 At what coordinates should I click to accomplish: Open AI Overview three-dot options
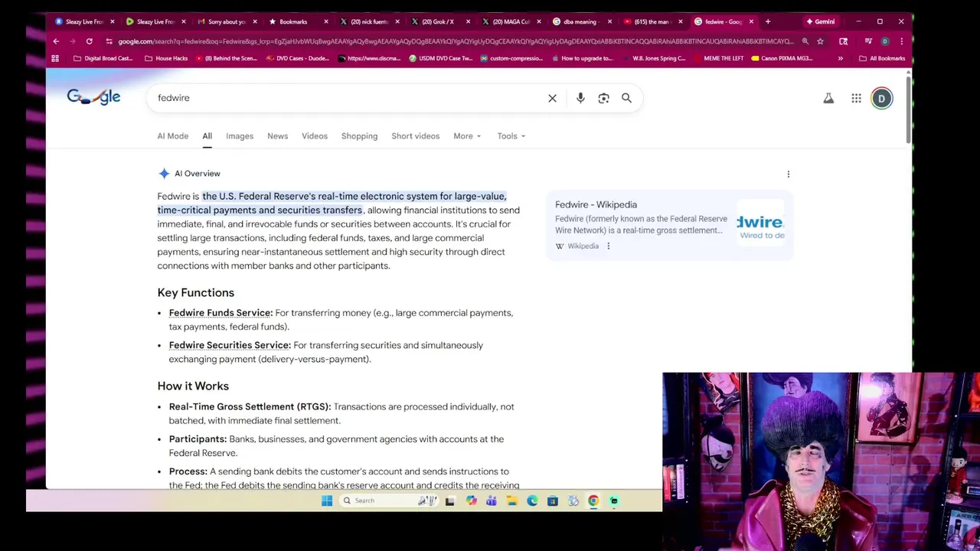(x=788, y=174)
